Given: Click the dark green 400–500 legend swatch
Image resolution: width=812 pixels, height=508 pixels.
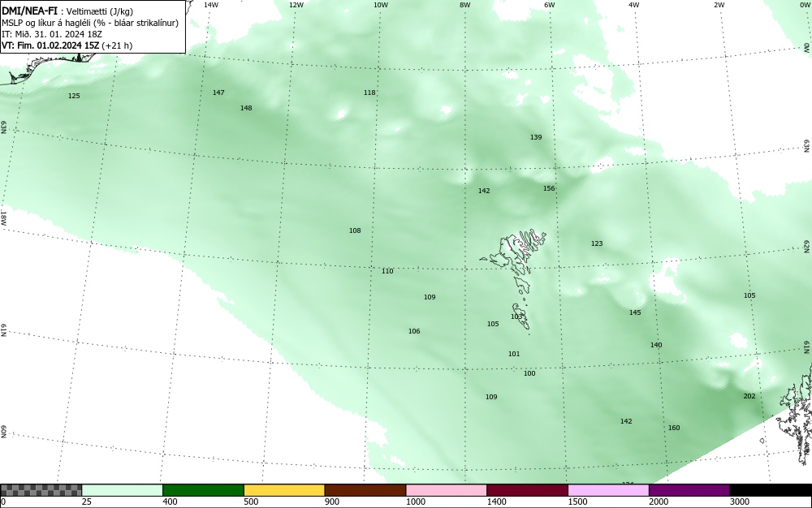Looking at the screenshot, I should click(203, 490).
